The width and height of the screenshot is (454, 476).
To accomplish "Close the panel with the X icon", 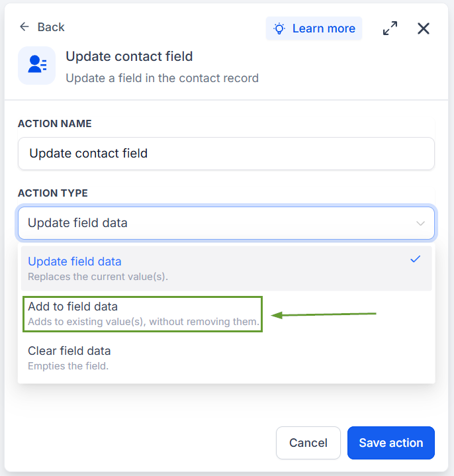I will click(424, 28).
